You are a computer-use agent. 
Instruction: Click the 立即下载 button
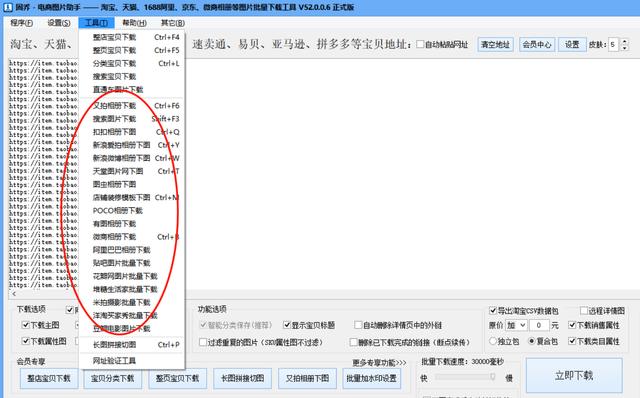point(574,375)
